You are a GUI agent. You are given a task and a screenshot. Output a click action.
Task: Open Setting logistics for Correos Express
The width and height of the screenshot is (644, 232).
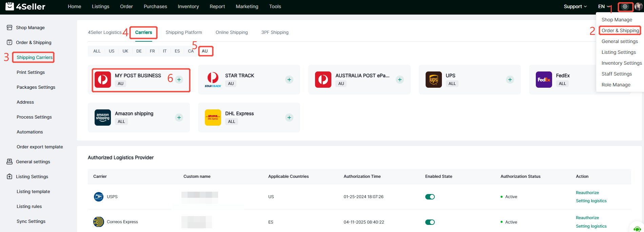pyautogui.click(x=591, y=226)
